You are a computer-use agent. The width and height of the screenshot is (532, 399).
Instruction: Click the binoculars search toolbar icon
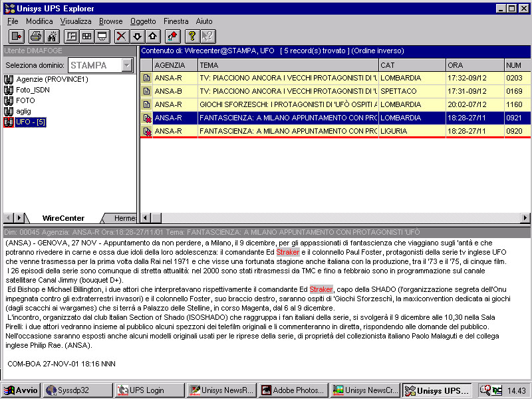pos(52,37)
